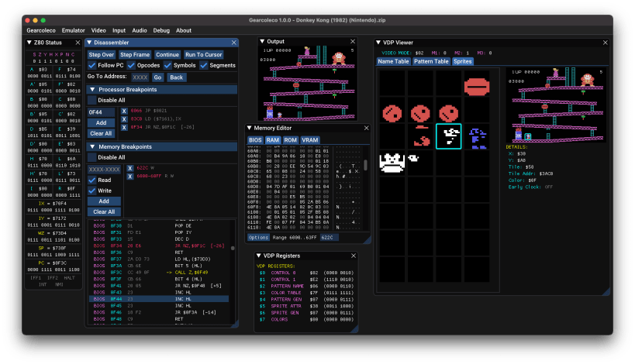
Task: Remove processor breakpoint 0066 JP $8021
Action: coord(124,111)
